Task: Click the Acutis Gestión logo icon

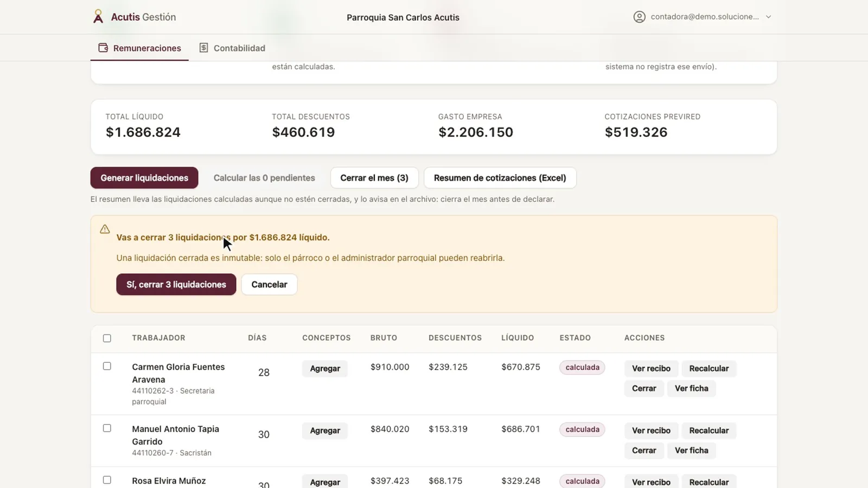Action: (98, 17)
